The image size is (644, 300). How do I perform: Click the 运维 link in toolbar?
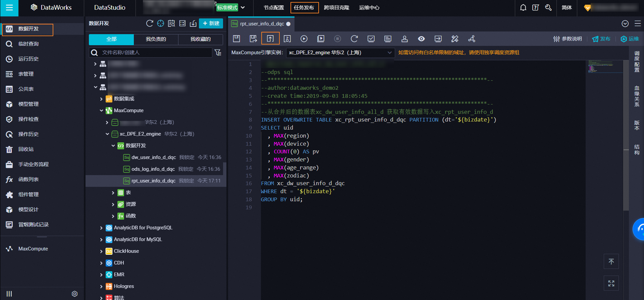coord(630,39)
